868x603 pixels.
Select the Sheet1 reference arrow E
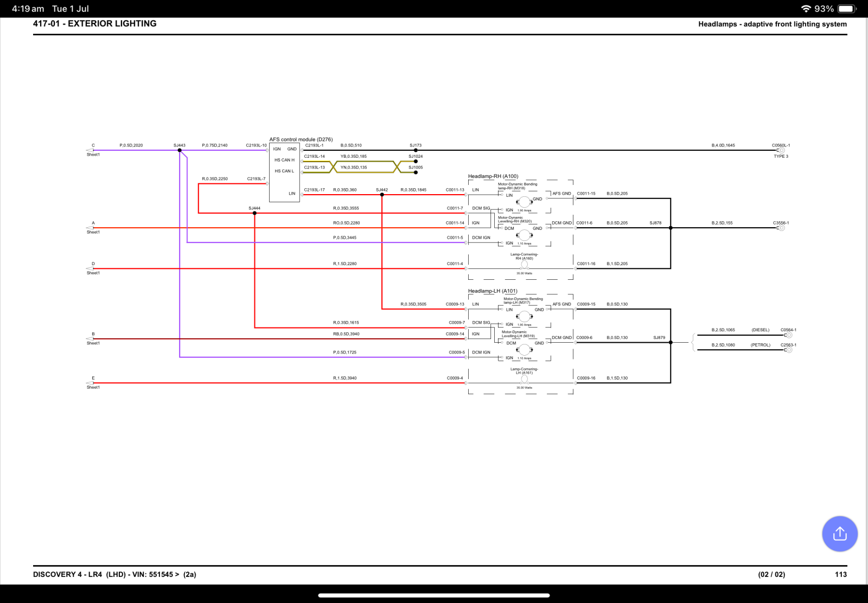pyautogui.click(x=90, y=383)
